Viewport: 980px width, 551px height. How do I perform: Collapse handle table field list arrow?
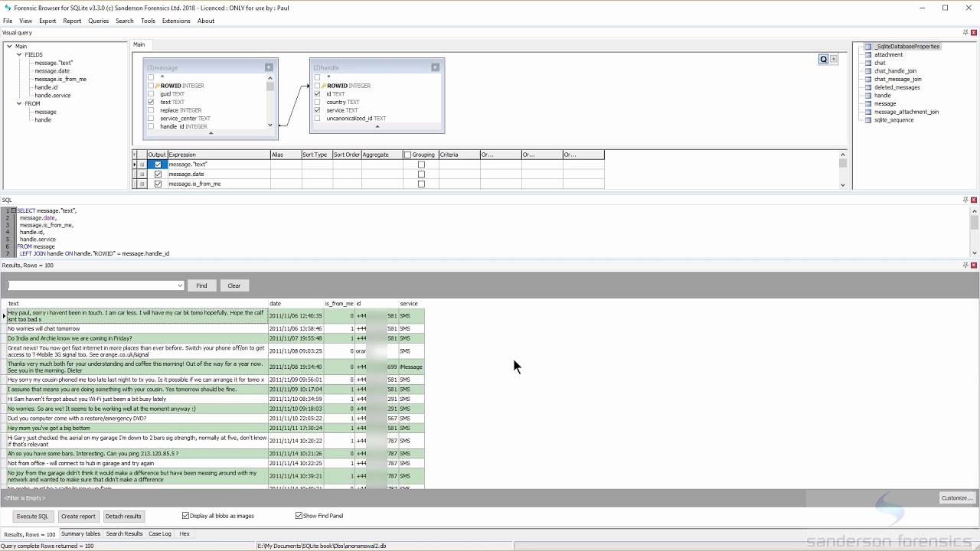(x=377, y=126)
